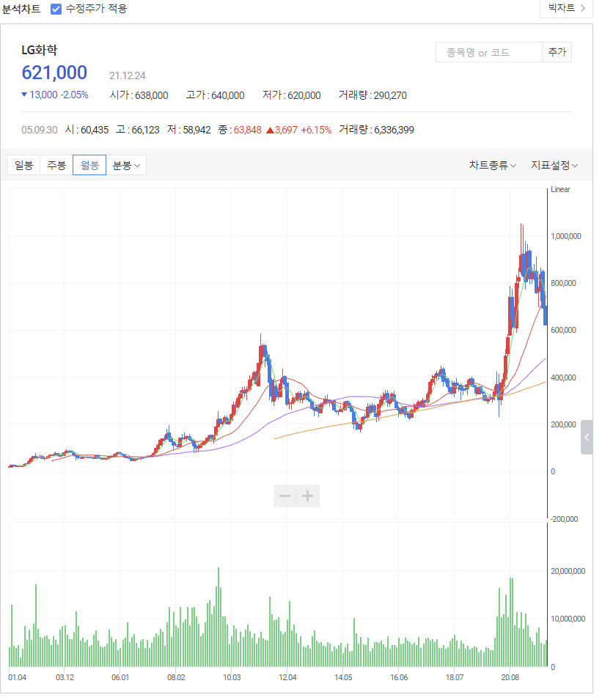Screen dimensions: 602x700
Task: Click the 1,000,000 price axis label
Action: click(x=566, y=236)
